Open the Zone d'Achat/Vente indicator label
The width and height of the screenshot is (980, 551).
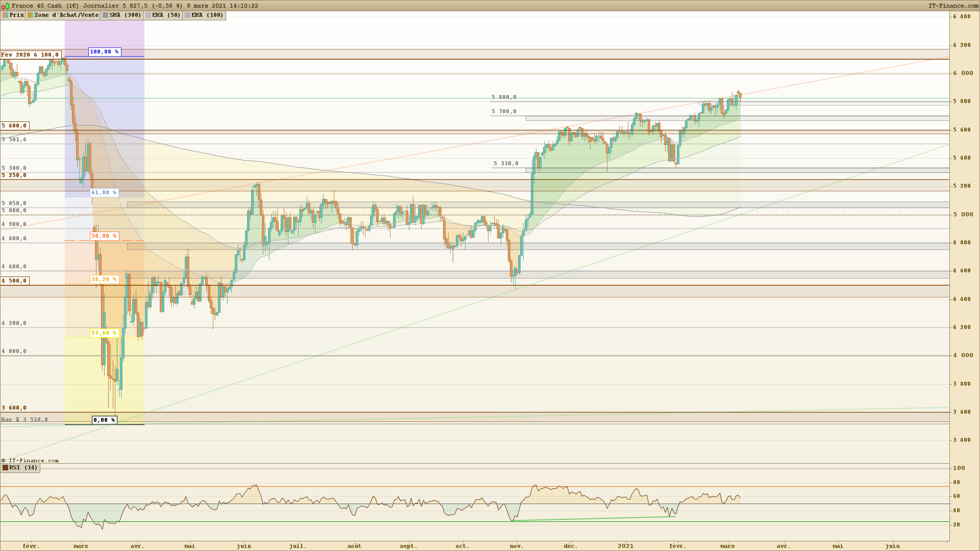coord(66,15)
